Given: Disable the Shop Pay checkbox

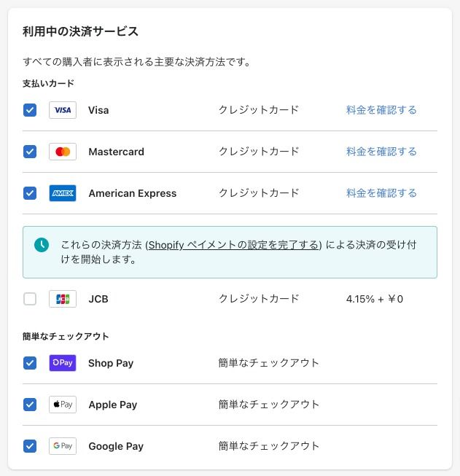Looking at the screenshot, I should 30,363.
